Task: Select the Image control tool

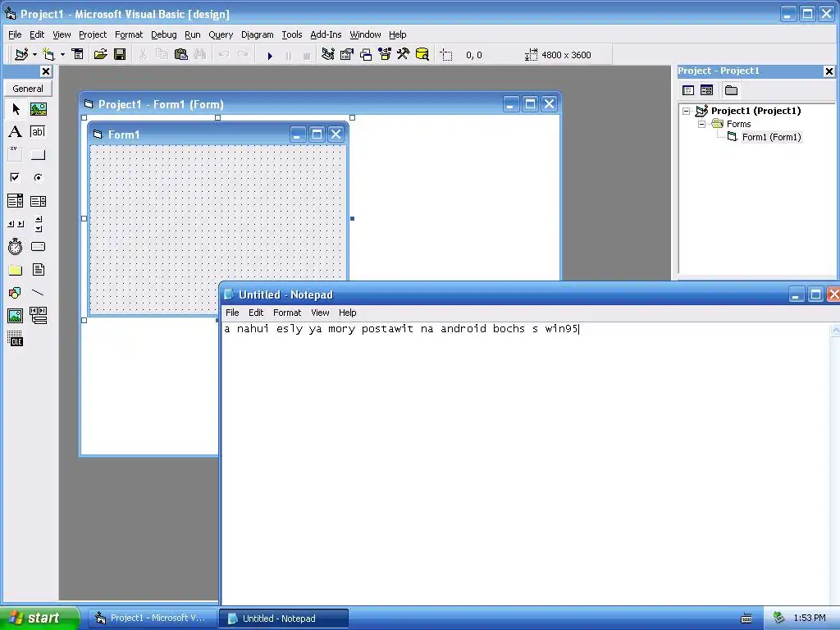Action: [x=16, y=316]
